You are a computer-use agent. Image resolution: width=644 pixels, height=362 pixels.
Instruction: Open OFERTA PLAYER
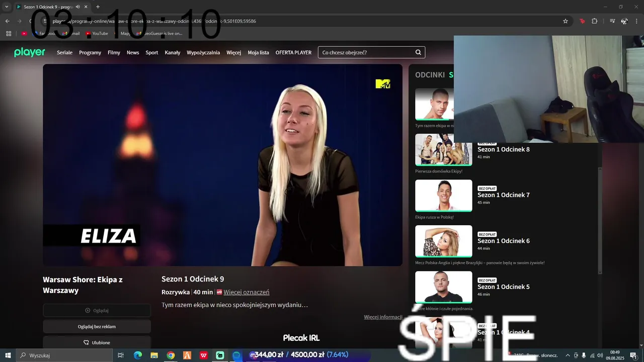[293, 52]
